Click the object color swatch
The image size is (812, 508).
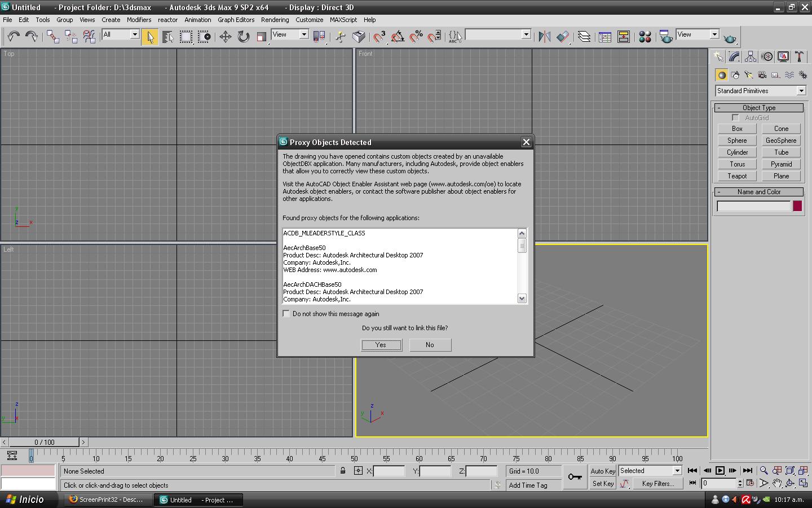pyautogui.click(x=797, y=206)
